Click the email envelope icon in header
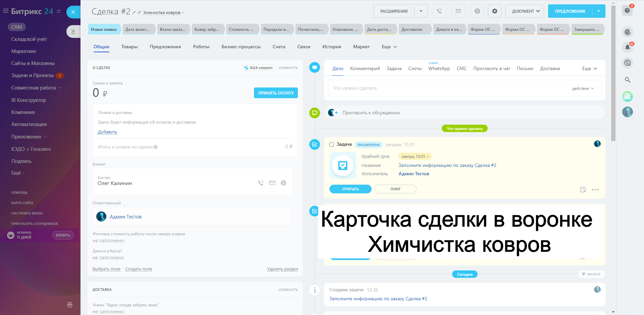Image resolution: width=644 pixels, height=315 pixels. coord(458,11)
